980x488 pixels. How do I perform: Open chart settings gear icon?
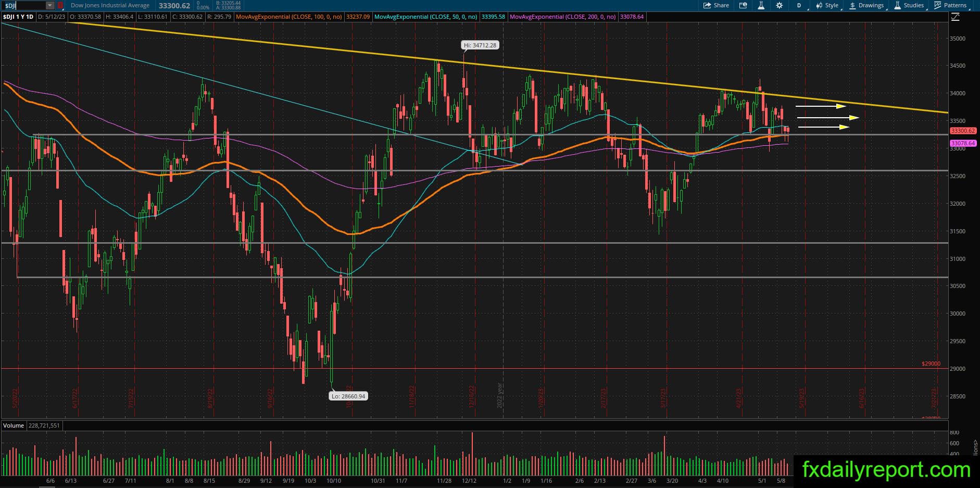click(x=779, y=5)
